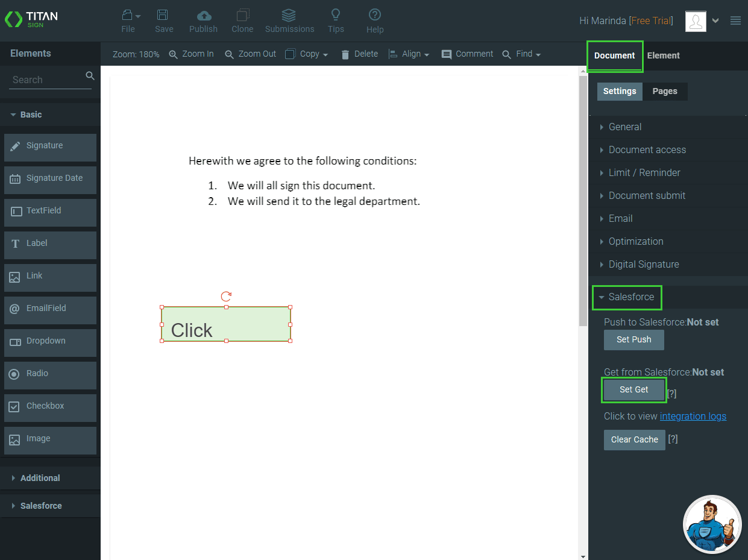Select the Signature element
The image size is (748, 560).
50,145
